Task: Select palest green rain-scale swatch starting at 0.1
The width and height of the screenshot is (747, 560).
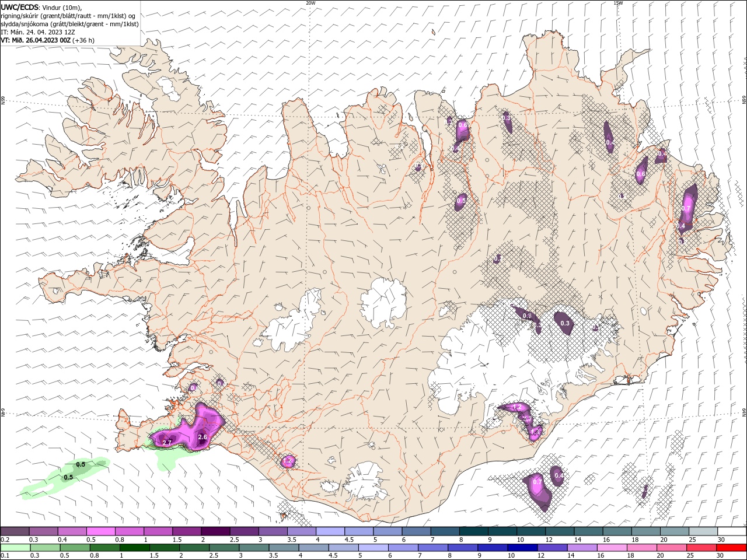Action: (x=16, y=548)
